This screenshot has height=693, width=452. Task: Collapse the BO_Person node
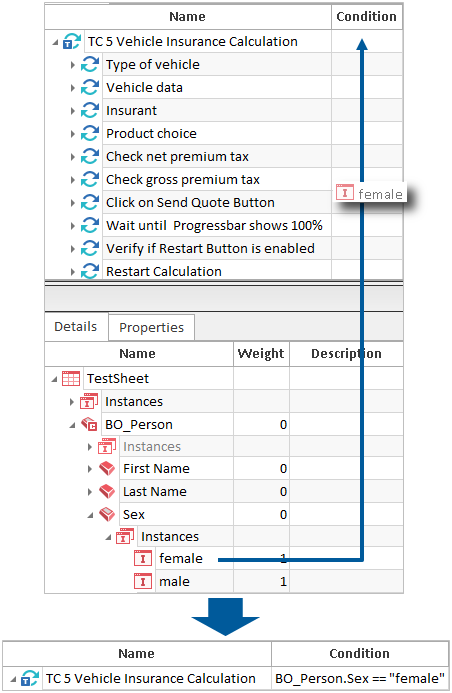72,425
